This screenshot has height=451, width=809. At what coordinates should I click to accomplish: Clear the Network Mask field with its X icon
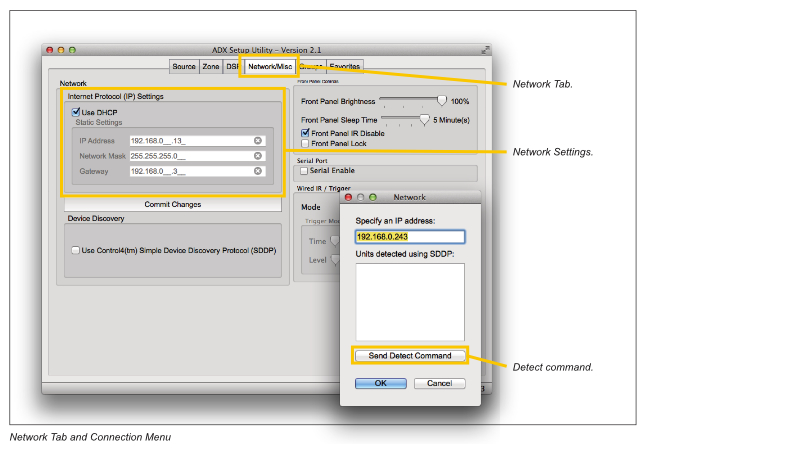pos(258,156)
